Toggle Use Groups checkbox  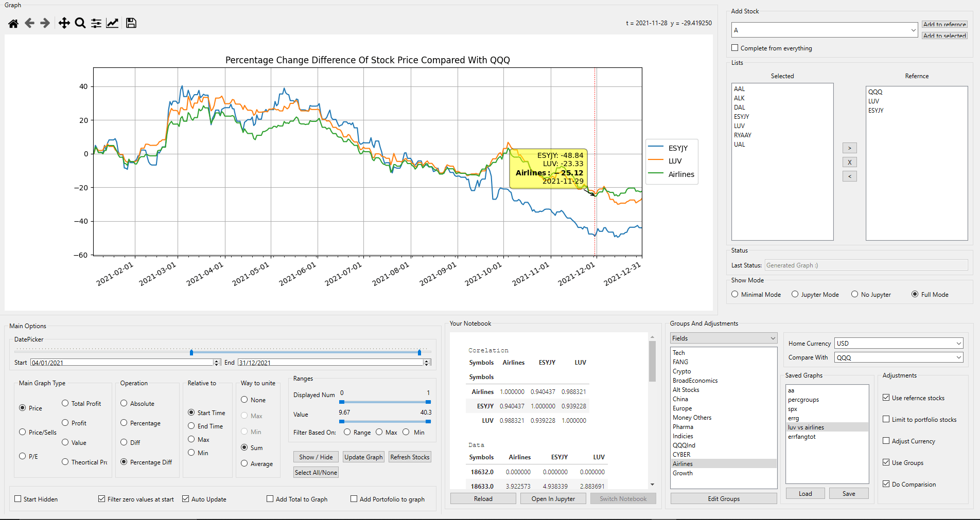(886, 462)
